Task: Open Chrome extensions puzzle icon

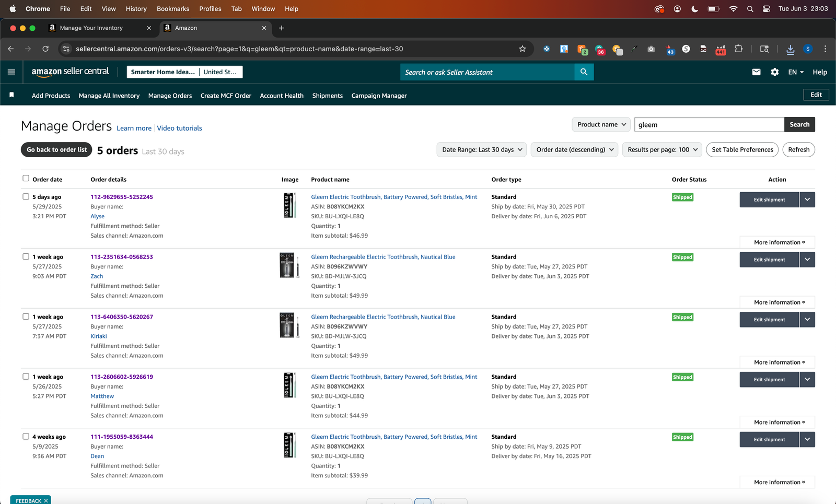Action: click(x=738, y=49)
